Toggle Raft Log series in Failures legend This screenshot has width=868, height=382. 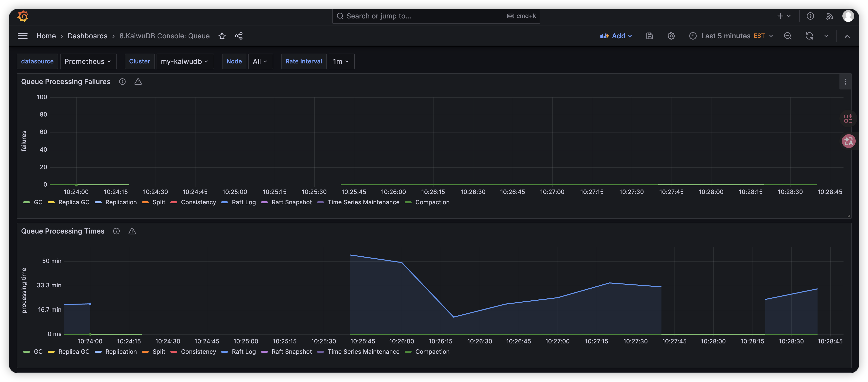243,202
